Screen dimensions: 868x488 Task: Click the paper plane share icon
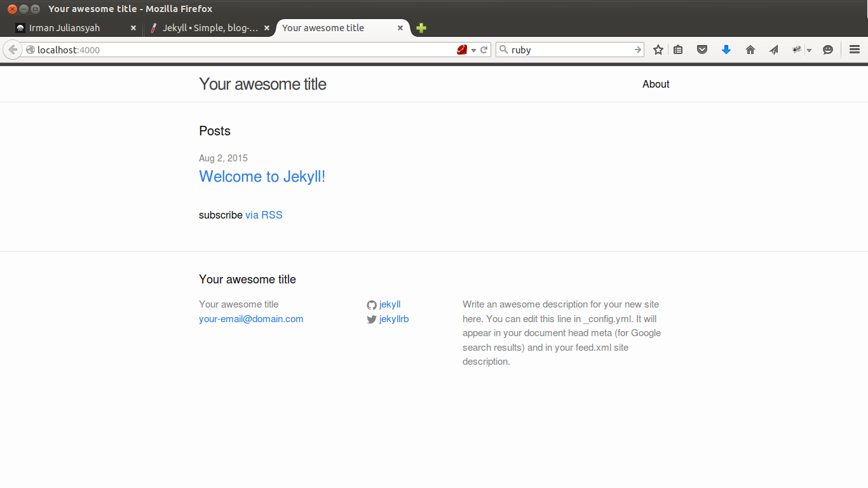[774, 50]
